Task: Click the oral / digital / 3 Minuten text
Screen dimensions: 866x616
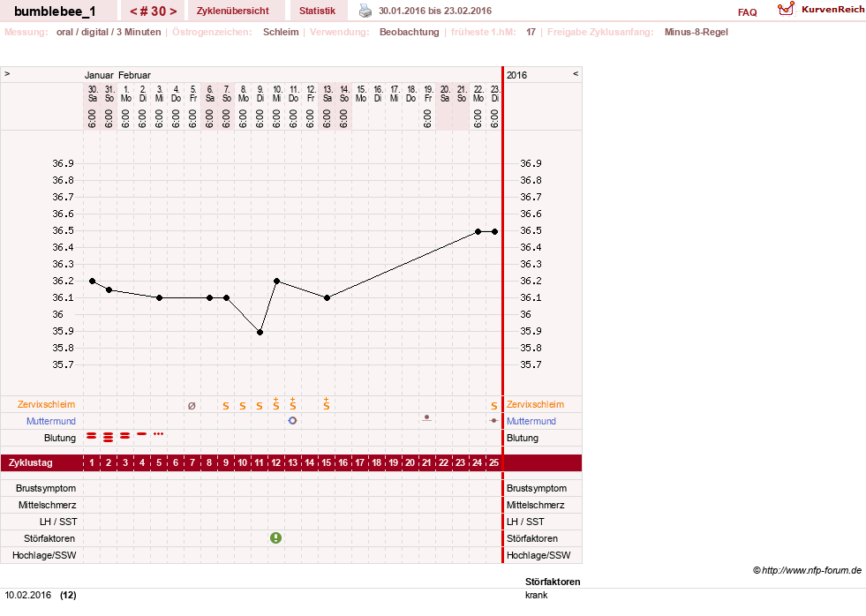Action: (109, 32)
